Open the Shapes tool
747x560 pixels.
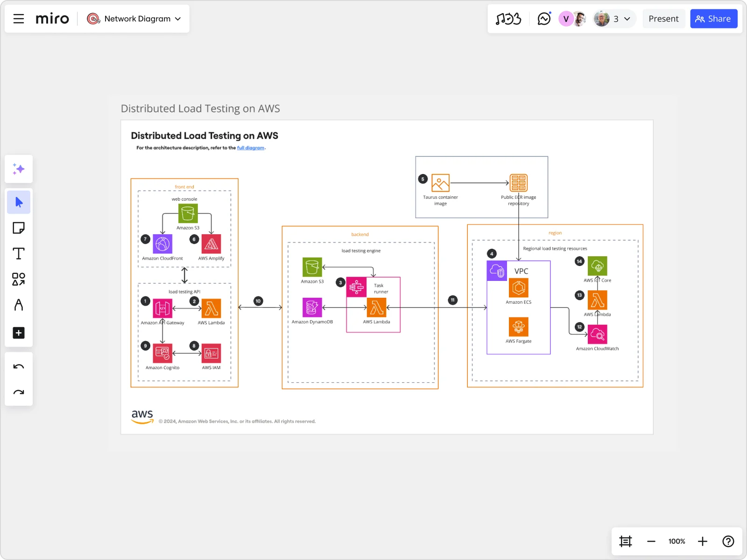point(19,279)
